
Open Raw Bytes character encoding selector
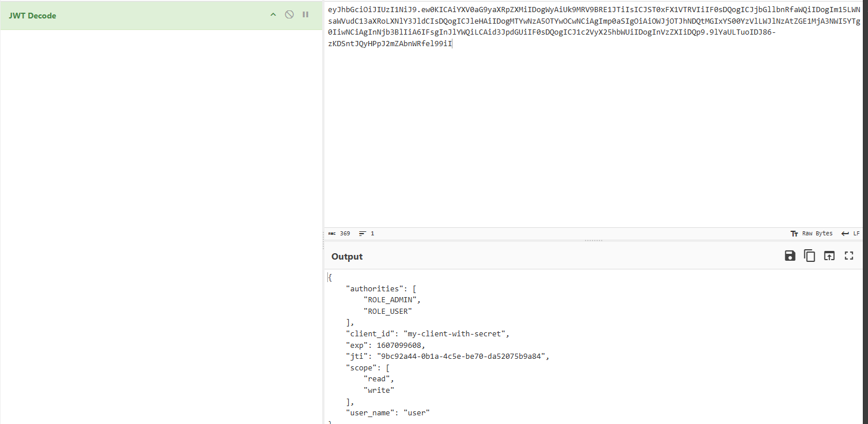[812, 234]
